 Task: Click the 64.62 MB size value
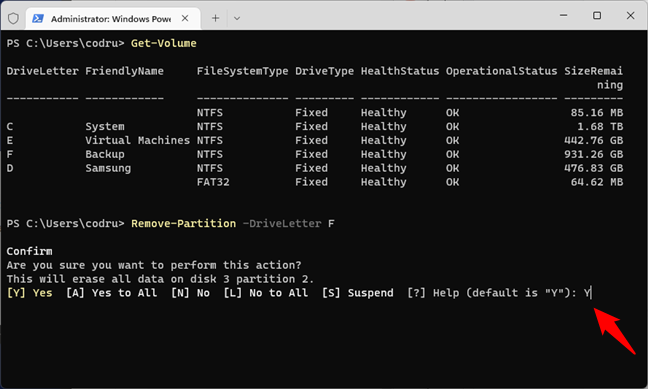(597, 182)
